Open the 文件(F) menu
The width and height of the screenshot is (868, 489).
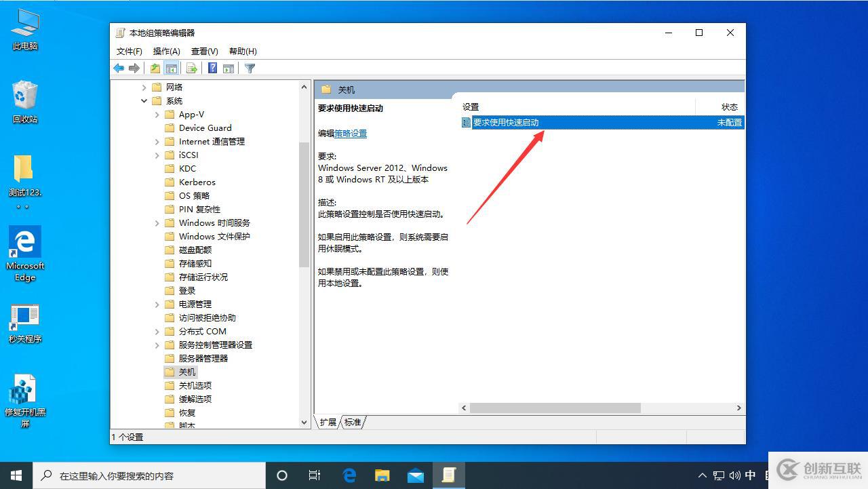tap(129, 52)
